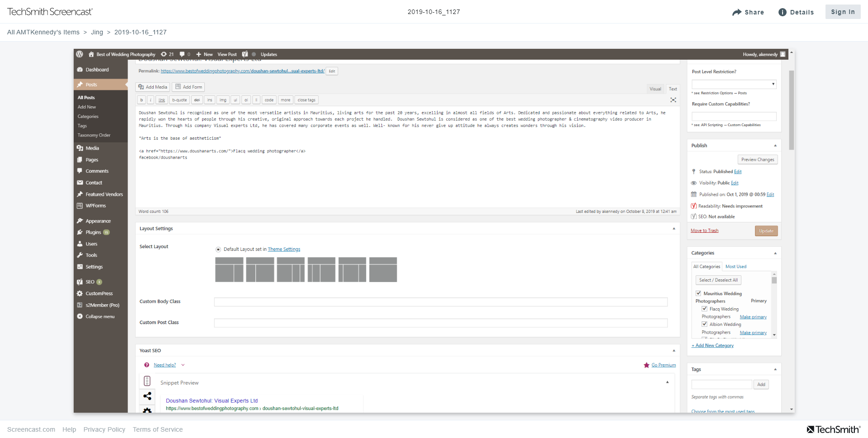
Task: Uncheck Mauritius Wedding Photographers category
Action: pos(698,293)
